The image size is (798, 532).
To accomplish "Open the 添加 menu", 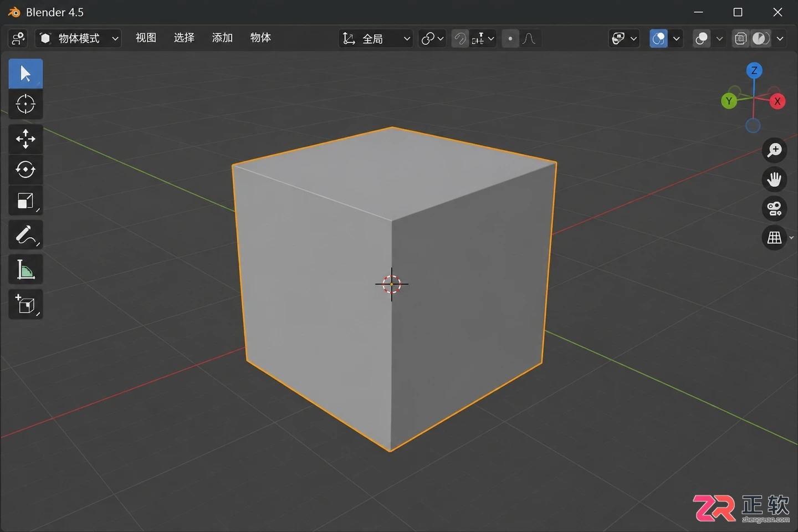I will tap(222, 38).
